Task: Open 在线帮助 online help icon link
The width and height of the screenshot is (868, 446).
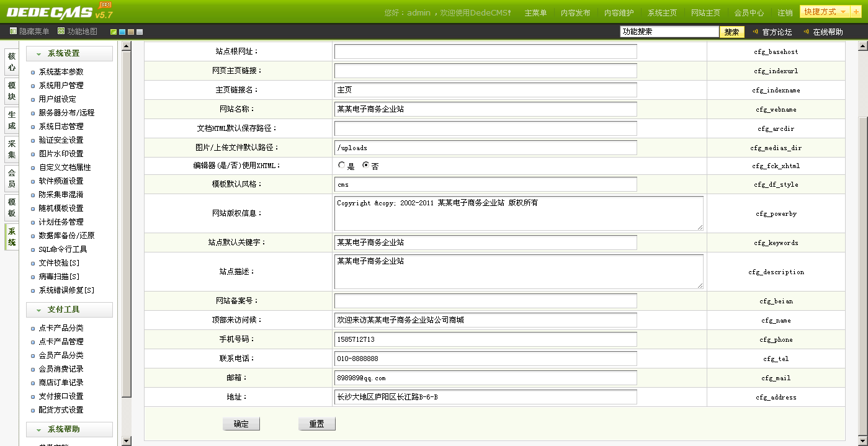Action: click(x=806, y=32)
